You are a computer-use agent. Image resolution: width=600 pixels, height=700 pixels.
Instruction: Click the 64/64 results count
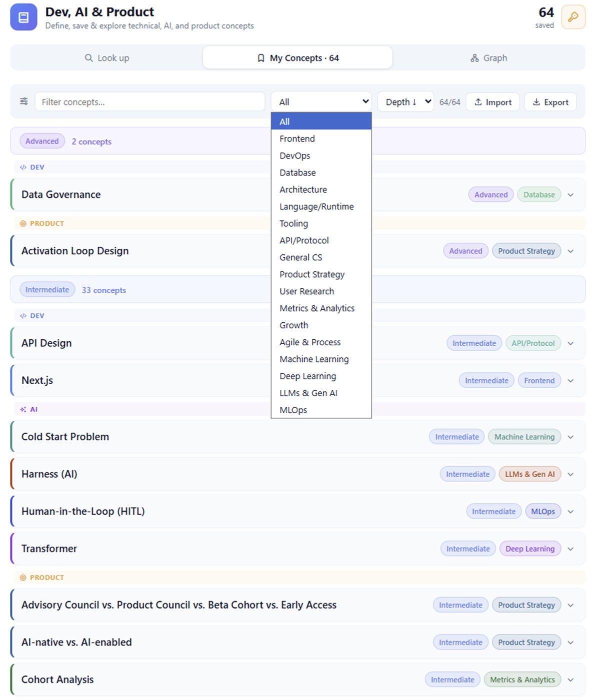click(x=449, y=102)
